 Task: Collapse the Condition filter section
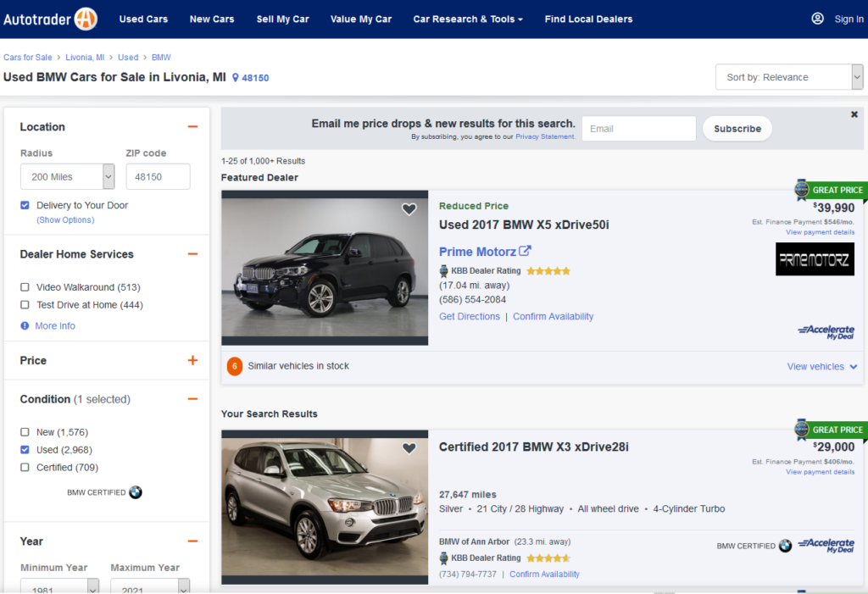192,399
